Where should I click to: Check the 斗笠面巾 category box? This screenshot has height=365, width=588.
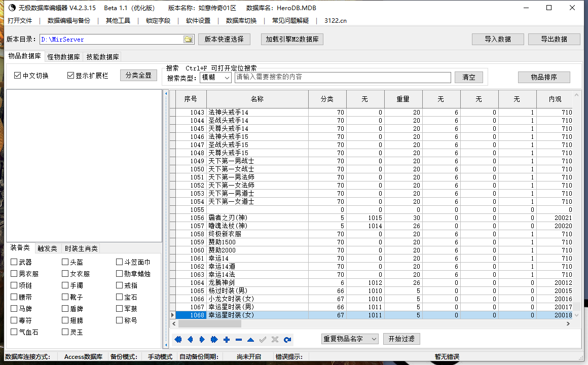pyautogui.click(x=119, y=262)
